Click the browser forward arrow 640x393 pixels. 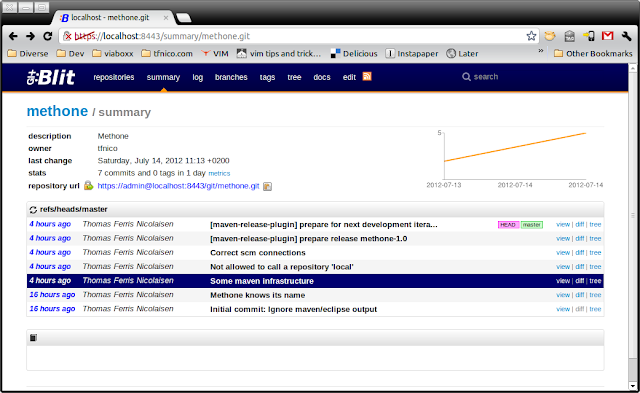(x=30, y=36)
